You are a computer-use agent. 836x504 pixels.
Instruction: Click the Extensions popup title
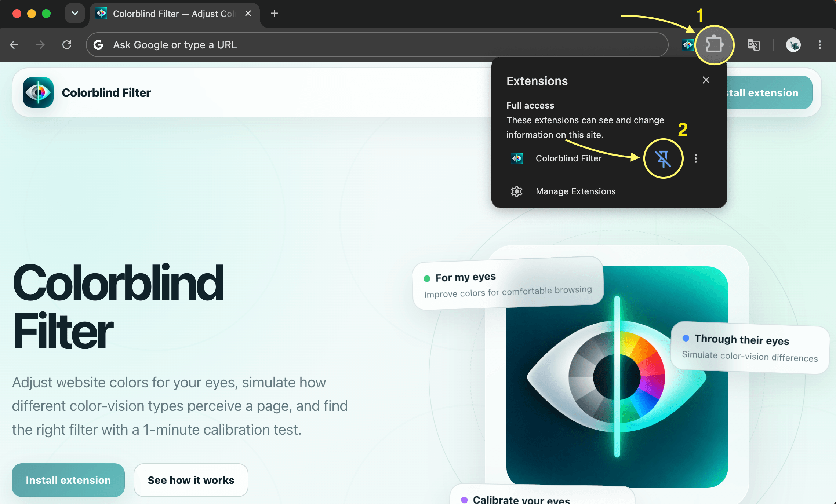(537, 81)
